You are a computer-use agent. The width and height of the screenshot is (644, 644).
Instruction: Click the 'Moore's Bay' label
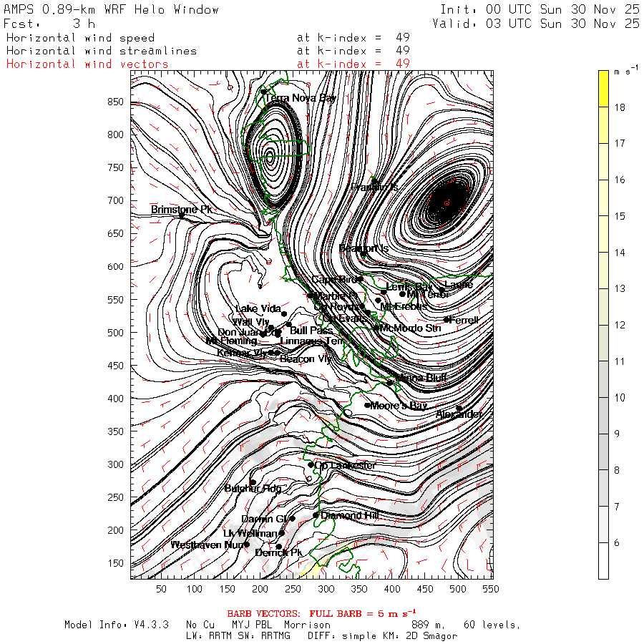(x=399, y=406)
